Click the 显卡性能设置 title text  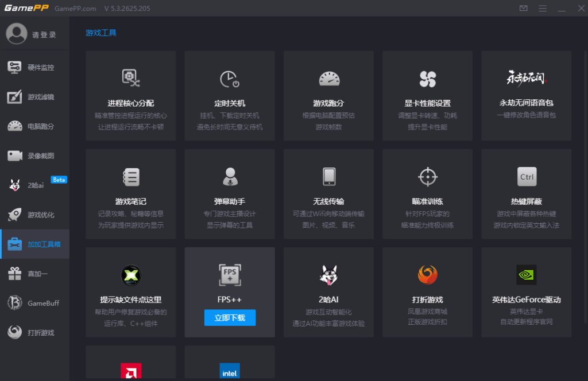pos(427,103)
